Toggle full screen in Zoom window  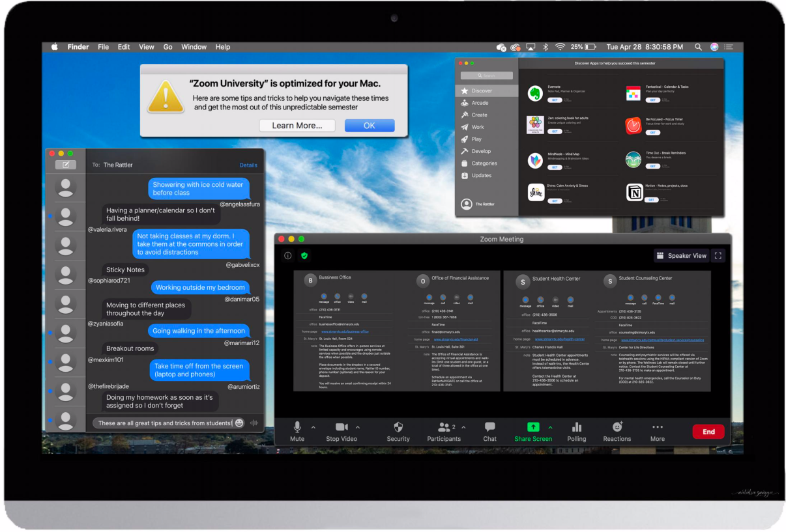click(718, 256)
